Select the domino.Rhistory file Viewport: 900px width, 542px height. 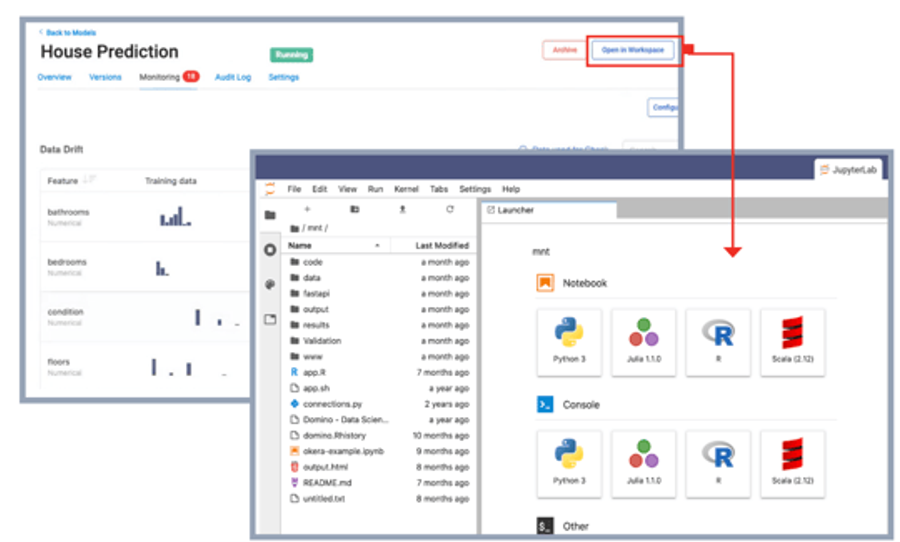[379, 436]
